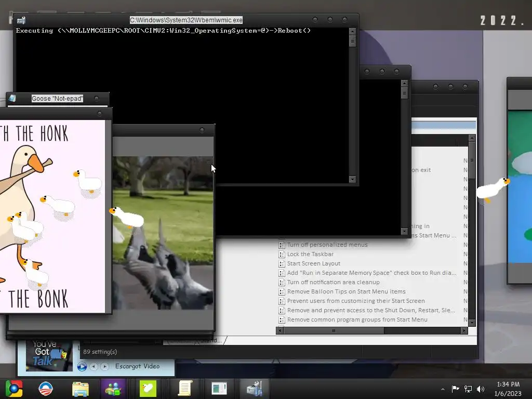Viewport: 532px width, 399px height.
Task: Select the Start Screen Layout policy
Action: point(313,263)
